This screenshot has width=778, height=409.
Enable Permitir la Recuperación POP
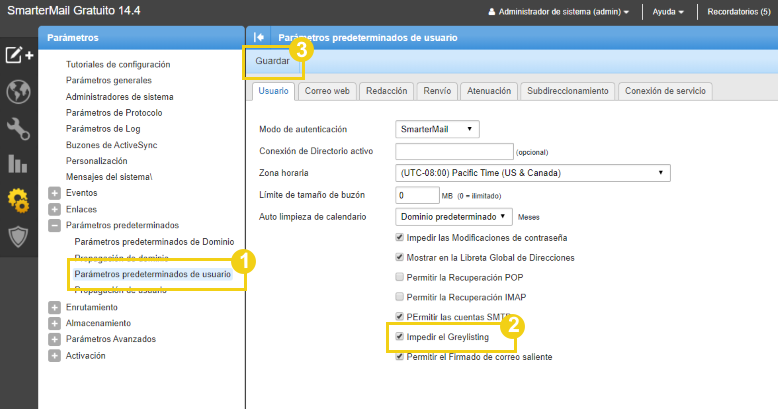click(399, 277)
